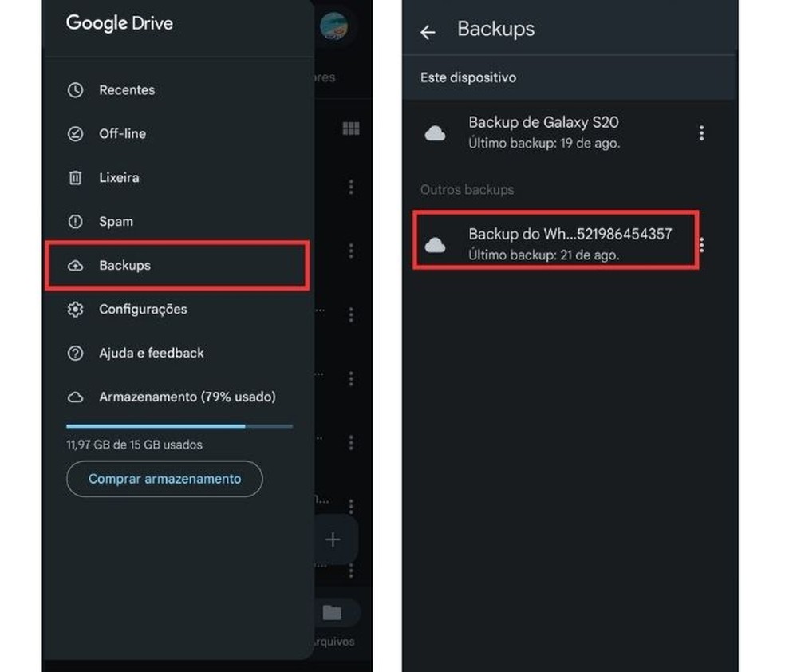Tap the account profile avatar
Viewport: 785px width, 672px height.
click(x=333, y=26)
